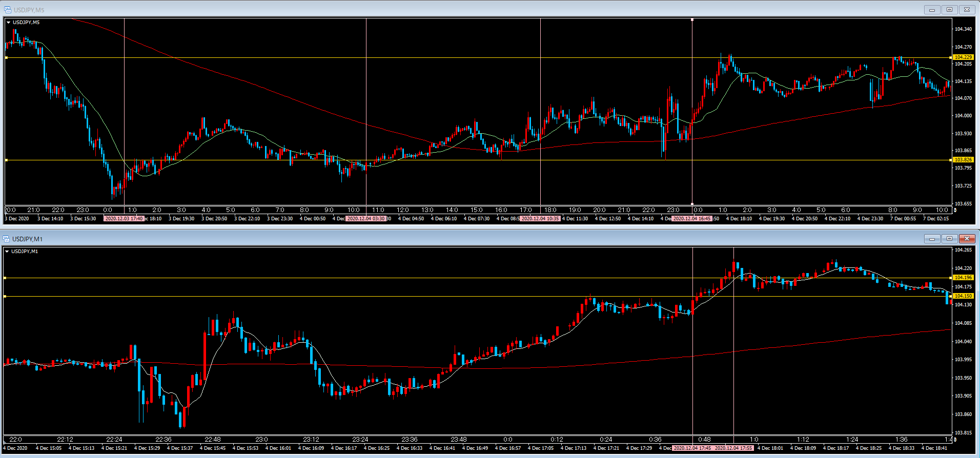Click the 2020.12.04 17:45 date label on M1 chart
This screenshot has height=458, width=980.
click(x=692, y=448)
